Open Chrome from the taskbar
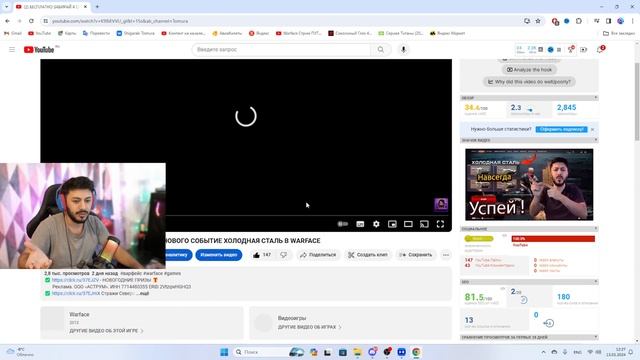This screenshot has height=360, width=640. tap(416, 352)
